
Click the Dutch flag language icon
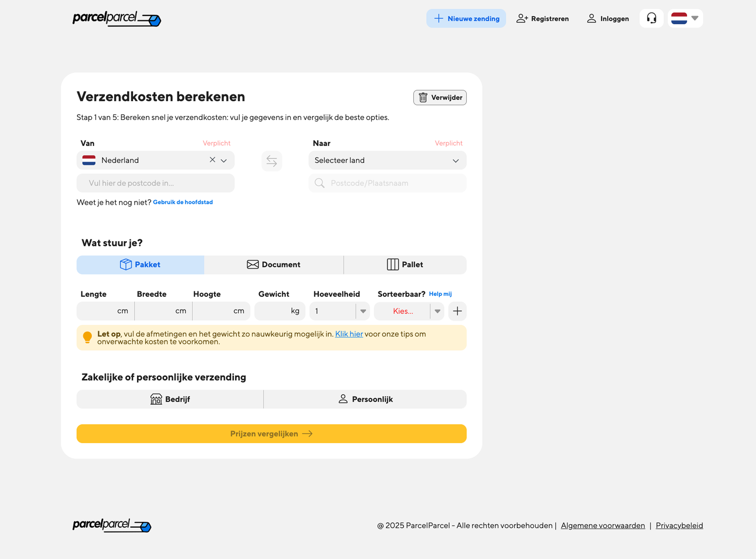(x=679, y=18)
